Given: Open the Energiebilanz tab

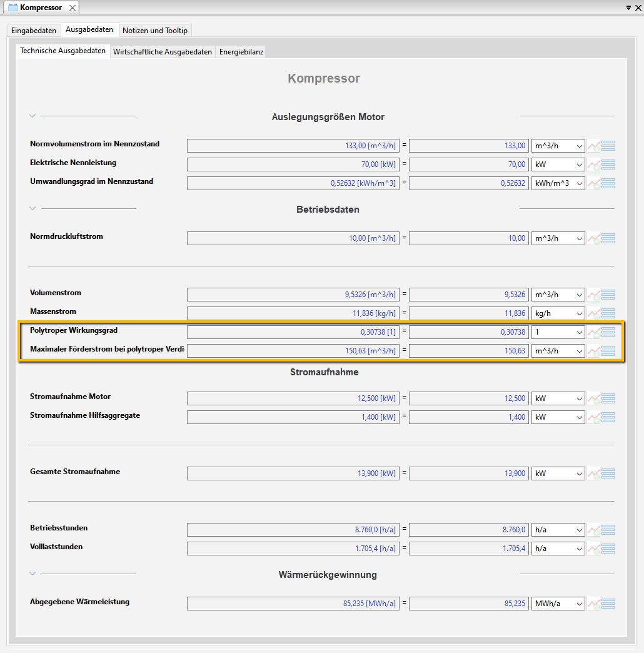Looking at the screenshot, I should click(241, 52).
